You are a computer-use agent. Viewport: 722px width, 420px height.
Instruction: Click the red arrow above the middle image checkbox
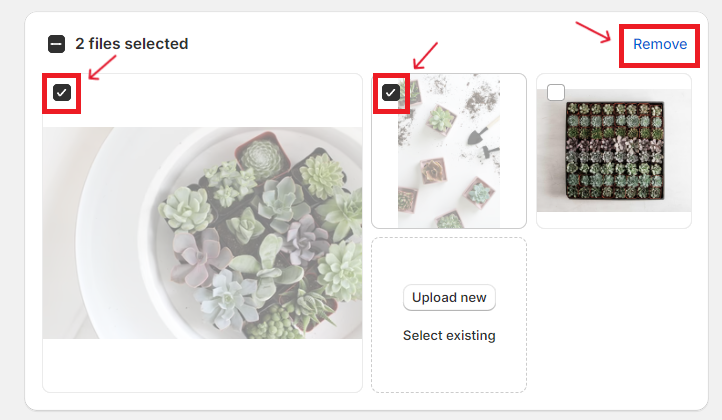425,54
